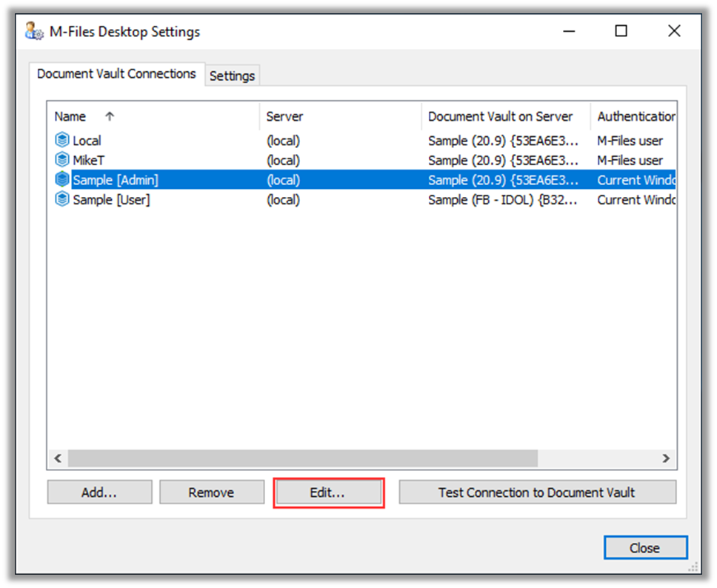Select the Local vault connection

click(361, 141)
